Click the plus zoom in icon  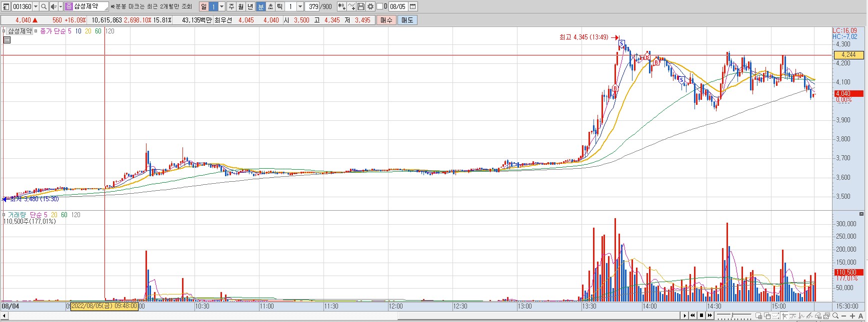click(852, 316)
